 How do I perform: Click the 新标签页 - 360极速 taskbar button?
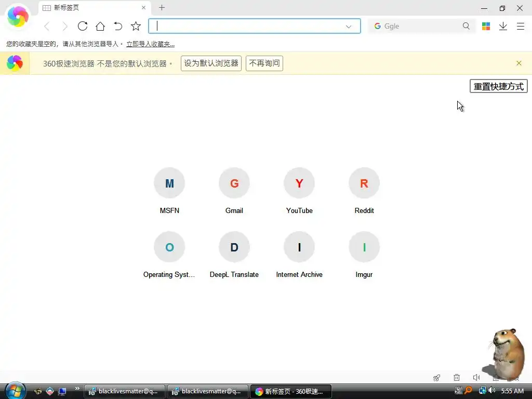[x=291, y=391]
